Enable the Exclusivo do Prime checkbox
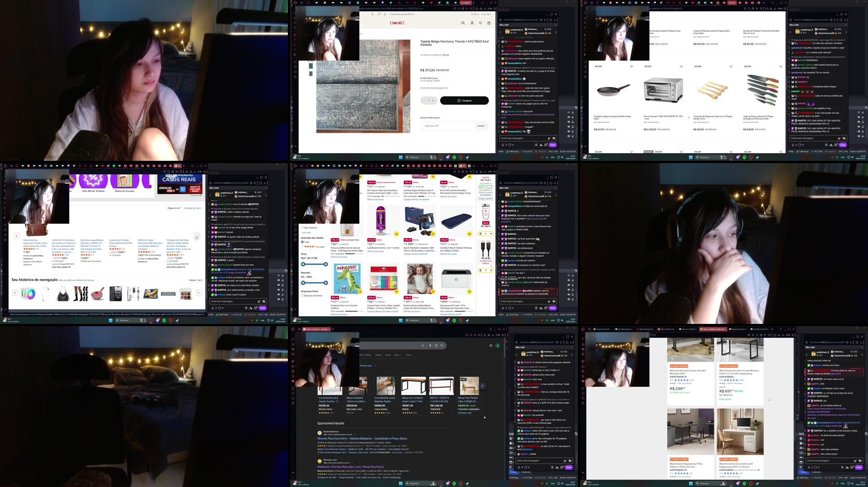 tap(302, 295)
